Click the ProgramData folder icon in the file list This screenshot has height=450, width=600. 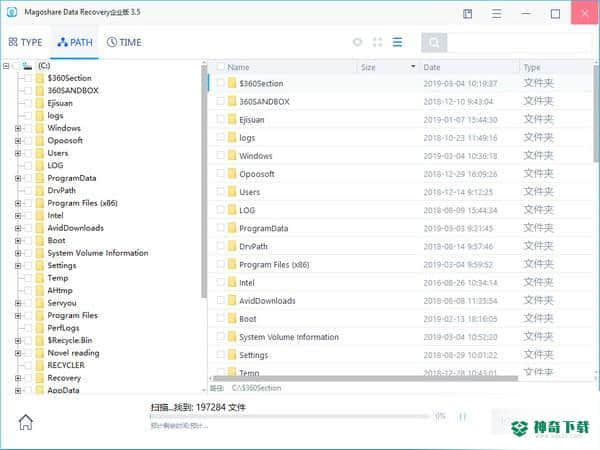pos(232,228)
